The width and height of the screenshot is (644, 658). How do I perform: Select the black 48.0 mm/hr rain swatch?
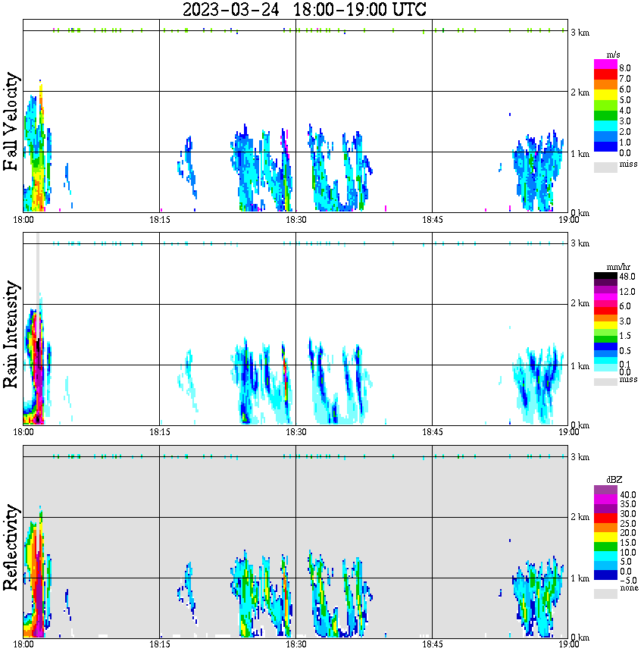coord(605,276)
